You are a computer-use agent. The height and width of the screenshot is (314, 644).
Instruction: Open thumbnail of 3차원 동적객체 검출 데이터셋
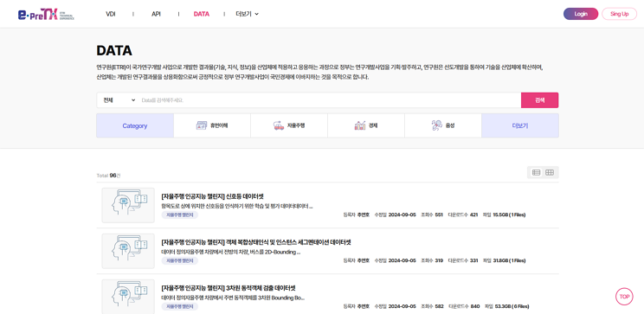128,297
